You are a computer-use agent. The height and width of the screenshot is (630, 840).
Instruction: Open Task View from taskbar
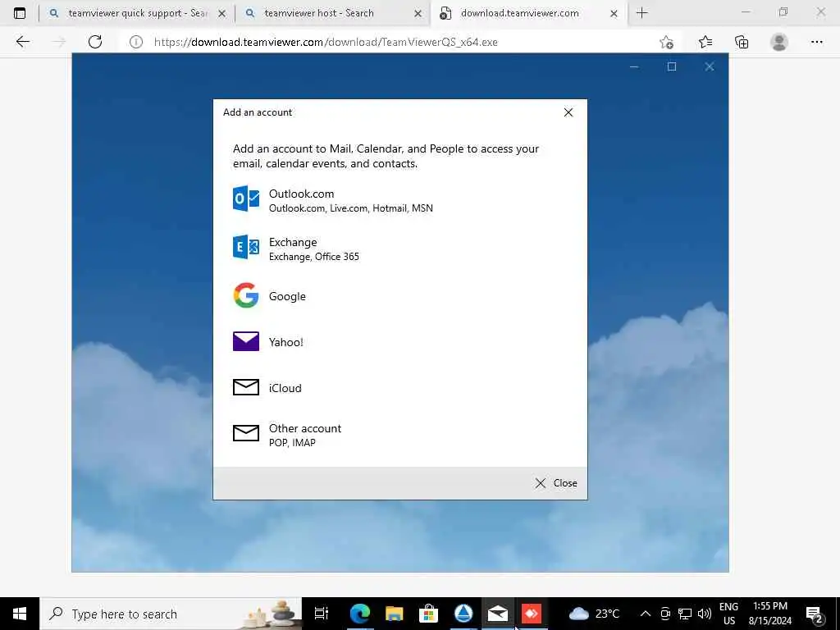[322, 614]
